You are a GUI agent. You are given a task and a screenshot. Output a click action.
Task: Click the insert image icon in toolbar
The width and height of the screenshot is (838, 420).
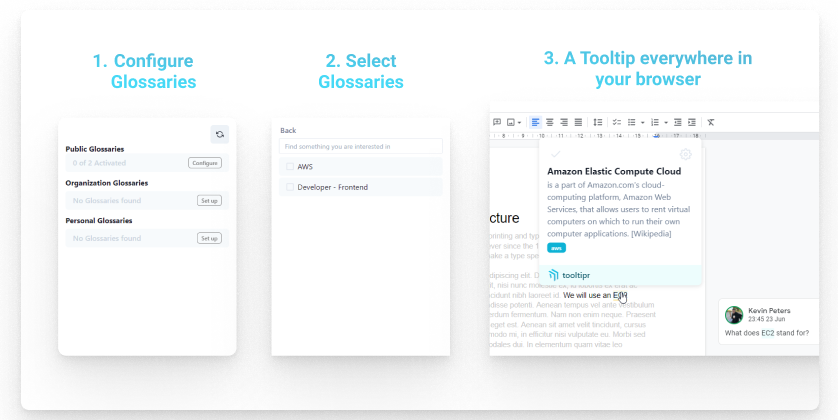coord(510,122)
